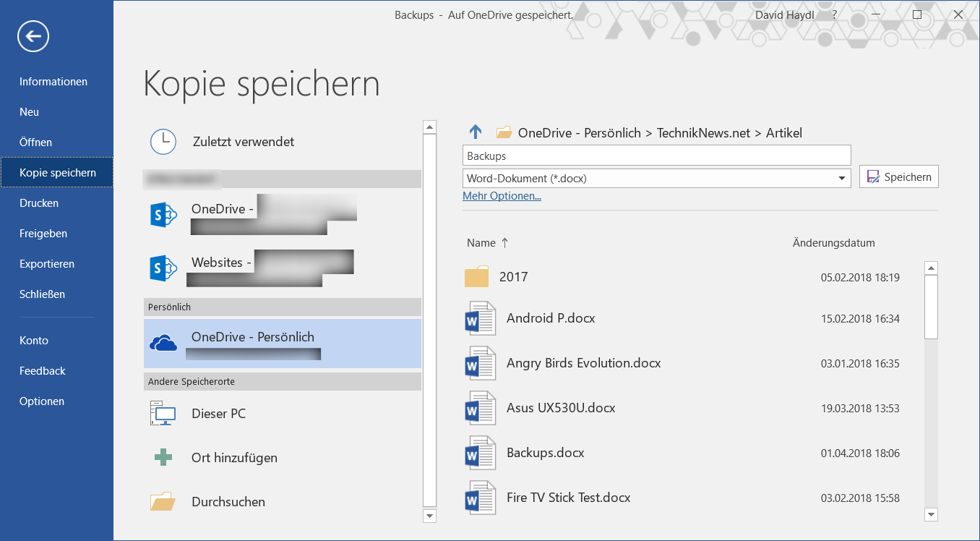This screenshot has width=980, height=541.
Task: Click TechnikNews.net in the breadcrumb path
Action: (x=704, y=133)
